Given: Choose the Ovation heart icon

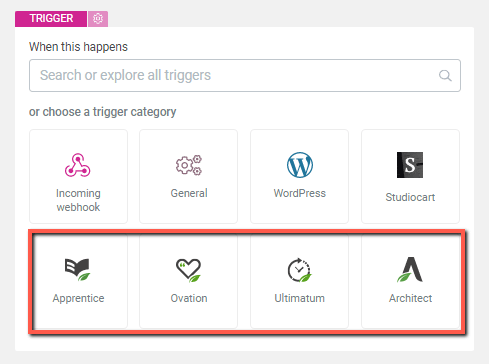Looking at the screenshot, I should [x=189, y=270].
